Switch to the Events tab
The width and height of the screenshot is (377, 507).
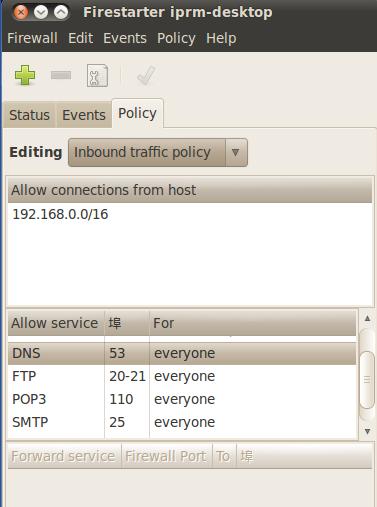(84, 115)
